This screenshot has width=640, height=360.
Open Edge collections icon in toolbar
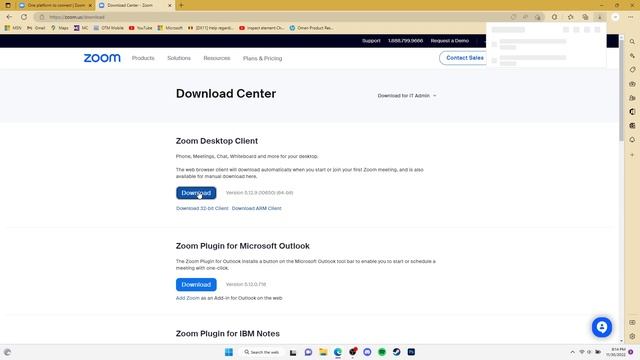coord(585,17)
